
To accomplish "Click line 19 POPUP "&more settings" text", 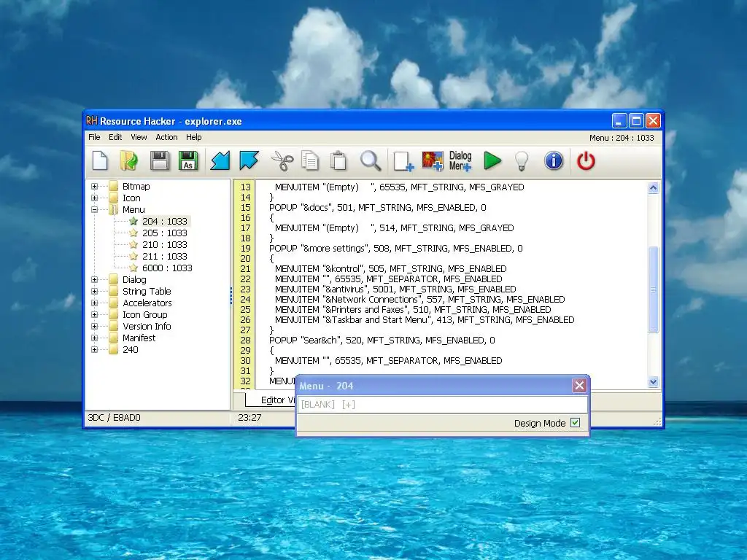I will pos(396,249).
